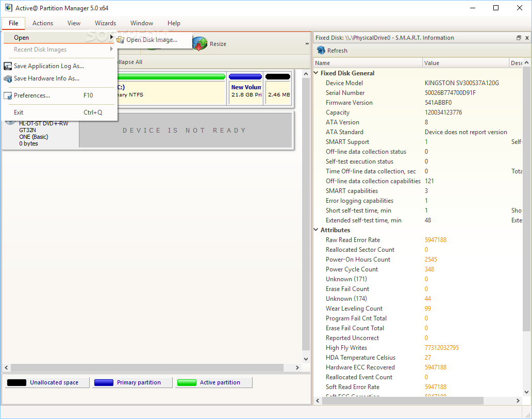Screen dimensions: 532x419
Task: Open the Wizards menu
Action: [x=106, y=23]
